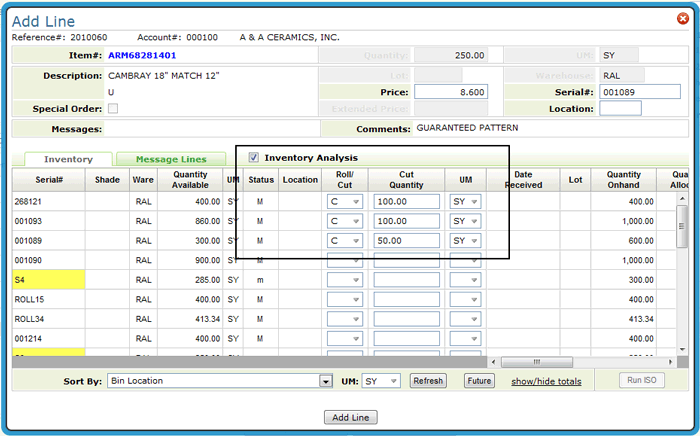Click the Serial# field showing 001089

(x=640, y=92)
